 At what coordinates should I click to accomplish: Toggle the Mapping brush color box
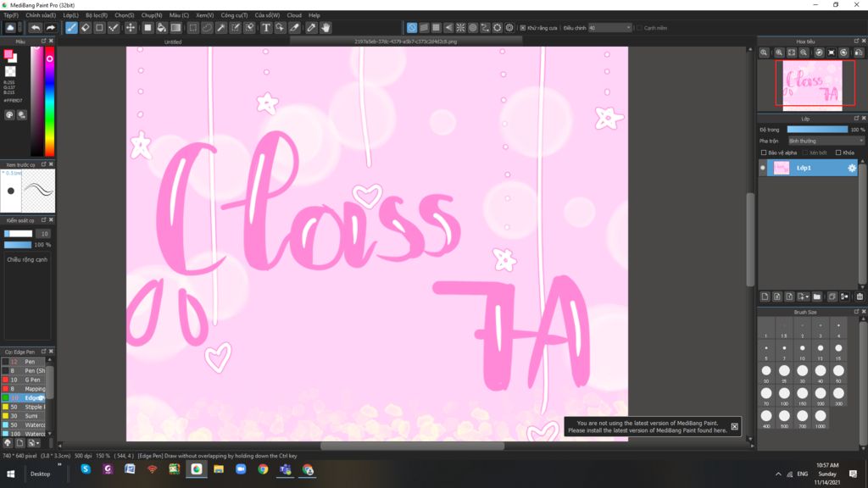6,389
